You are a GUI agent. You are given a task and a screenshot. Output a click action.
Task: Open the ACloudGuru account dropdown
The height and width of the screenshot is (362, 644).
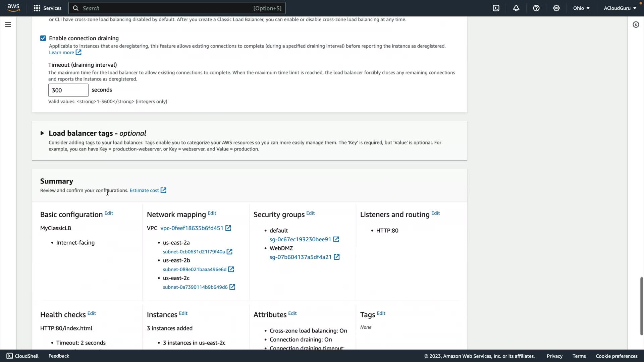(x=620, y=8)
